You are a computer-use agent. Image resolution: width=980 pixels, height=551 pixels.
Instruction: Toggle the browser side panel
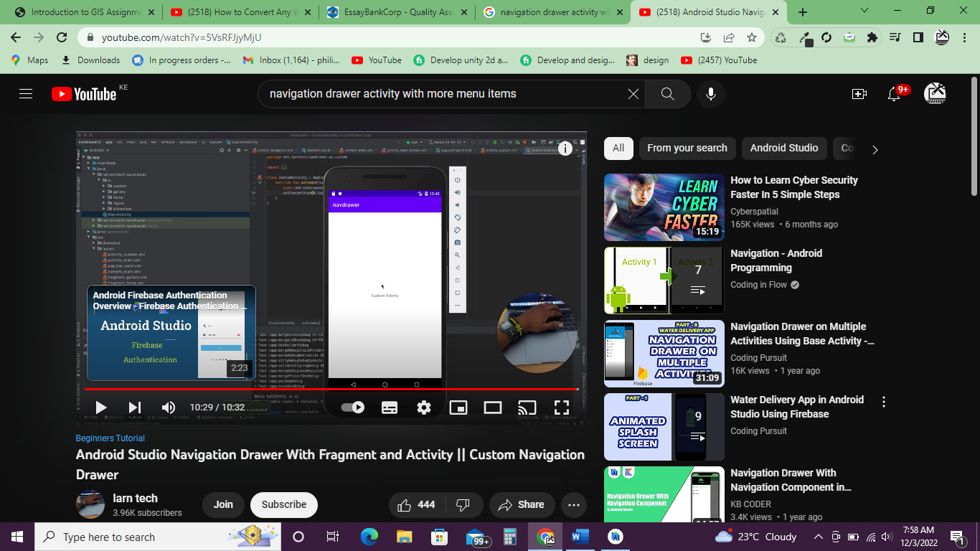(x=918, y=37)
